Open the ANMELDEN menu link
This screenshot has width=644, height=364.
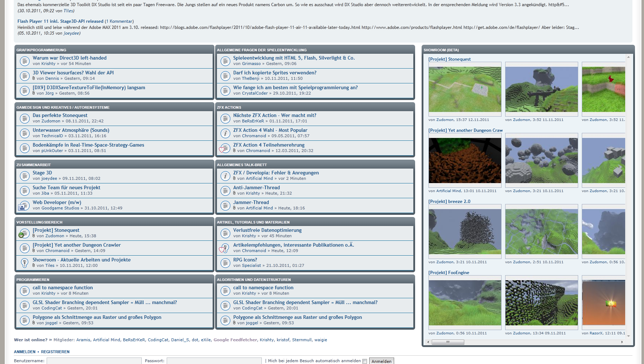pos(25,352)
